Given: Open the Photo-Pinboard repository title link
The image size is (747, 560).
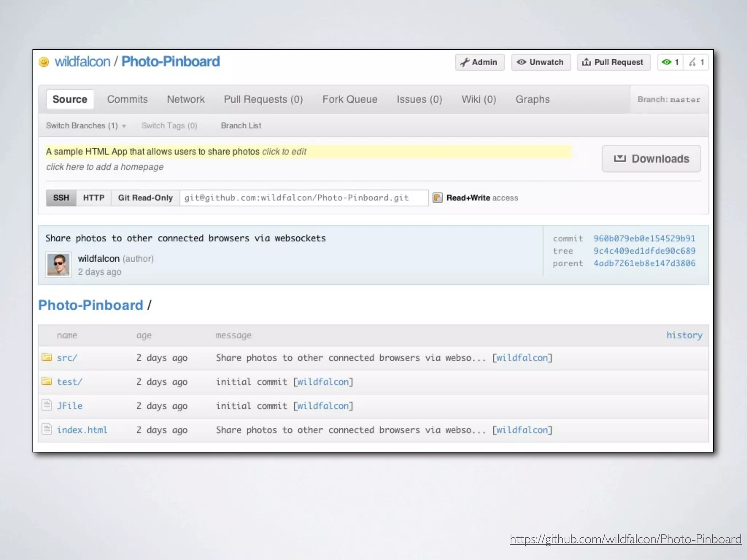Looking at the screenshot, I should (x=170, y=62).
